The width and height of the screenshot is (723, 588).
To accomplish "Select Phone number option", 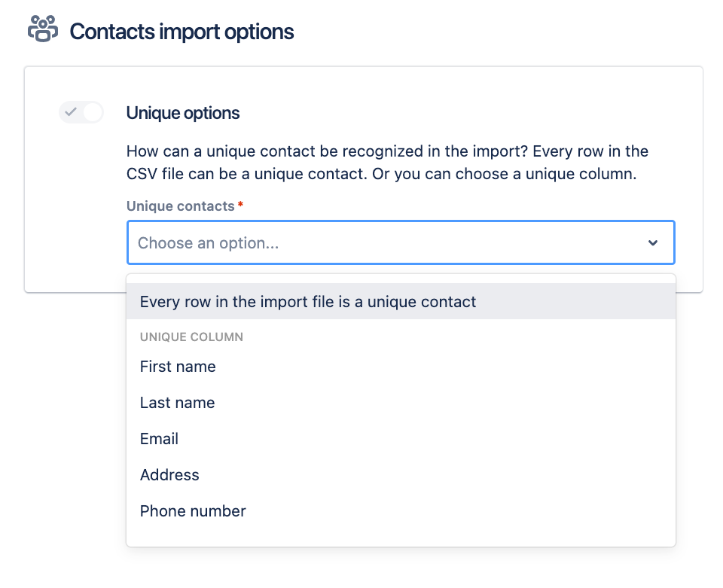I will (193, 511).
